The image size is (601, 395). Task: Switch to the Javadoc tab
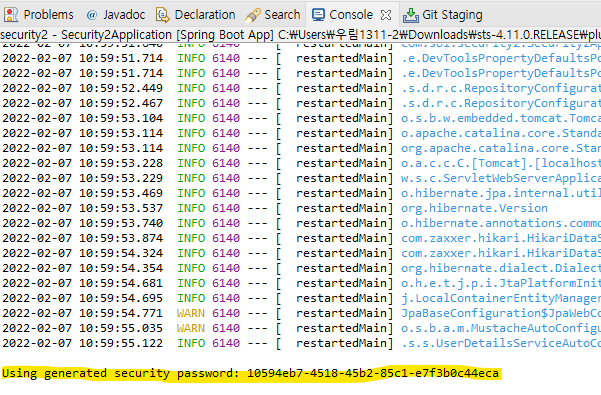tap(116, 15)
